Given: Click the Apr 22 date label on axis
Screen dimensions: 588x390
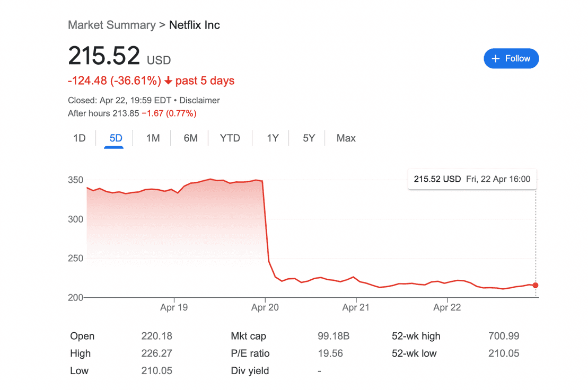Looking at the screenshot, I should 447,307.
